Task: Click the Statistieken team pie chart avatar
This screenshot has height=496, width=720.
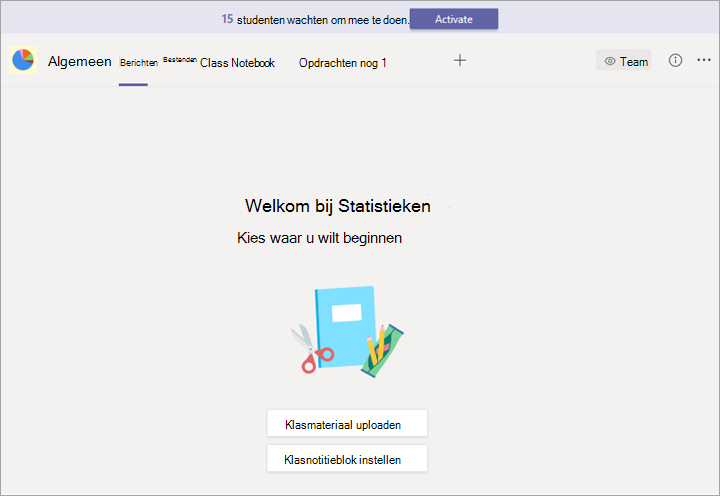Action: [x=23, y=60]
